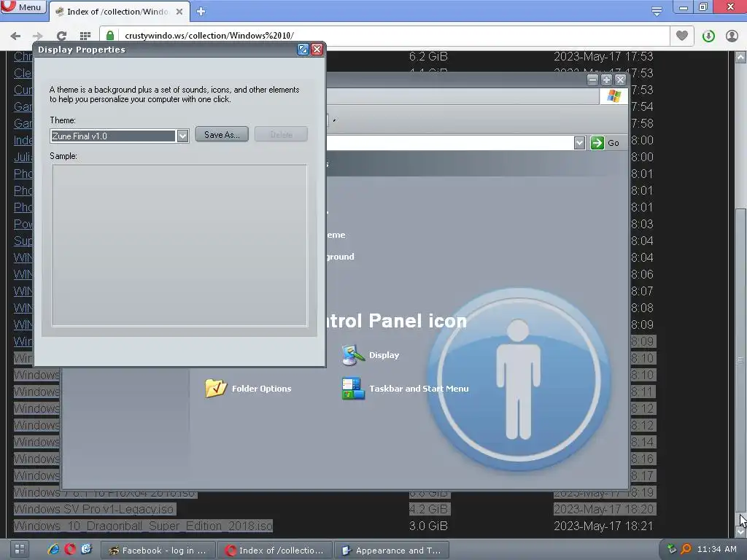Screen dimensions: 747x560
Task: Click the page scrollbar down arrow
Action: pos(740,532)
